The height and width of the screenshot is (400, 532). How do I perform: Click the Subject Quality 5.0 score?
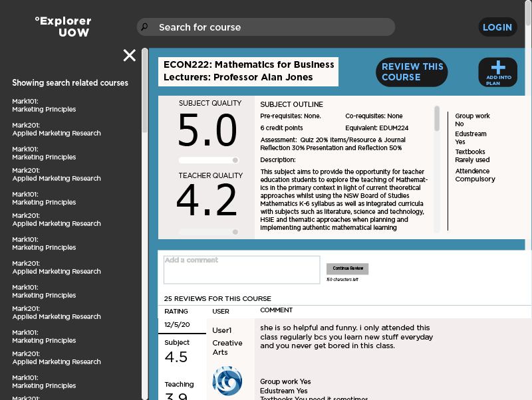(x=207, y=130)
